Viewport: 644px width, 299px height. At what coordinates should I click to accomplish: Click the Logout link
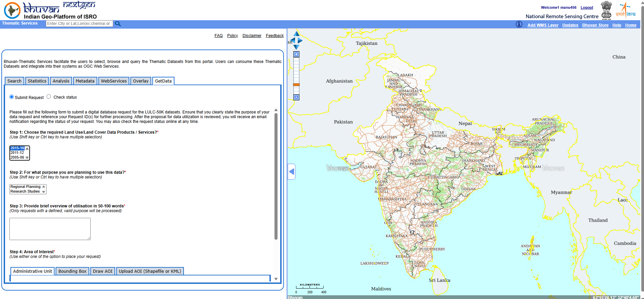tap(587, 7)
